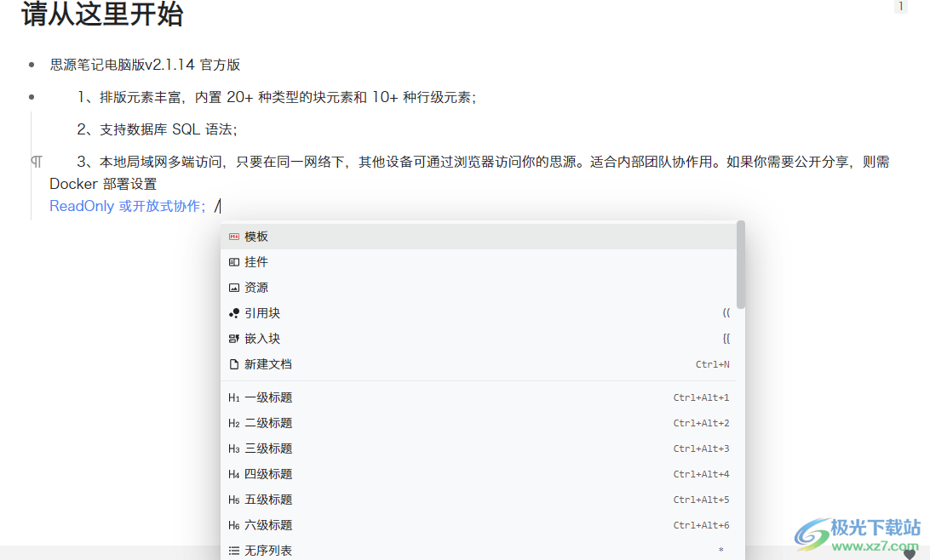
Task: Select the H1 一级标题 icon
Action: (234, 397)
